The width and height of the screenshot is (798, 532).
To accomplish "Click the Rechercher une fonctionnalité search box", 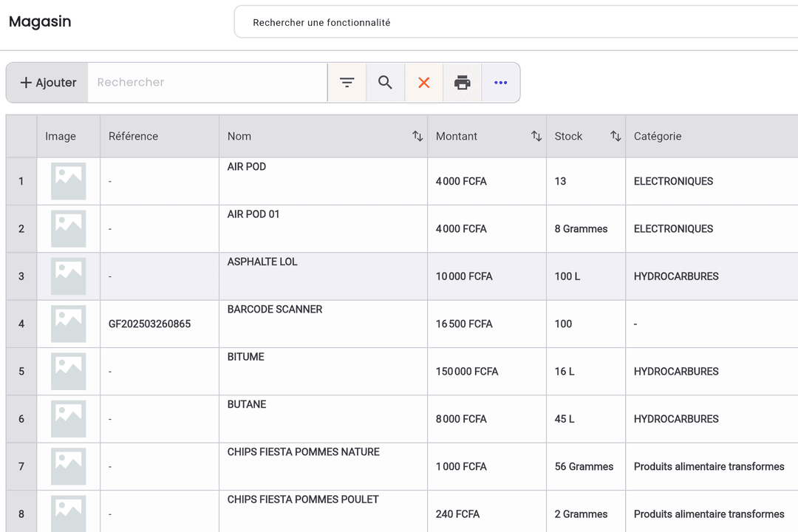I will (x=517, y=23).
